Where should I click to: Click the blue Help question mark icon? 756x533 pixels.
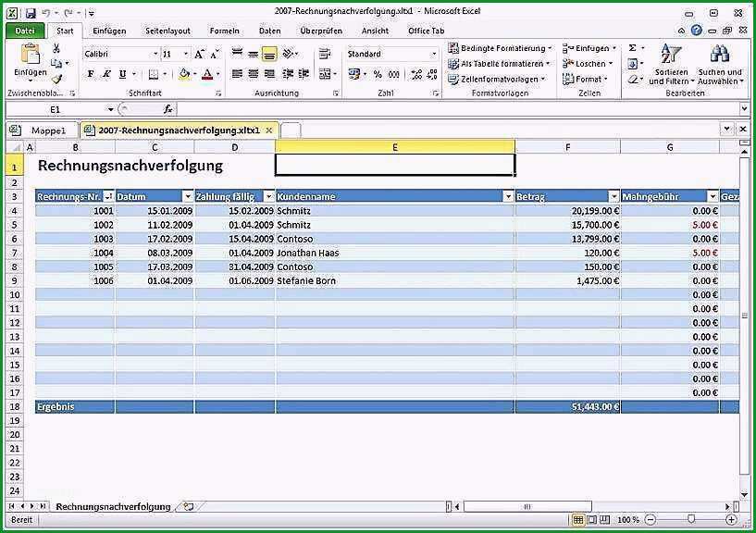[696, 31]
